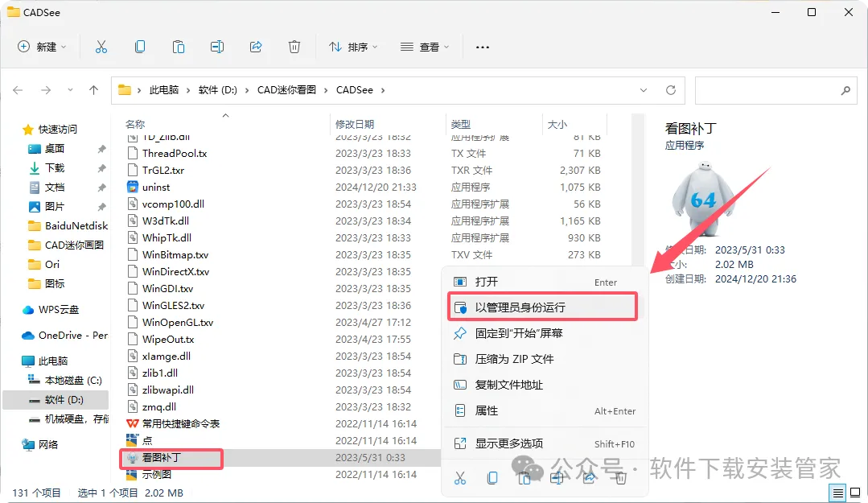
Task: Open 桌面 in quick access
Action: click(x=54, y=148)
